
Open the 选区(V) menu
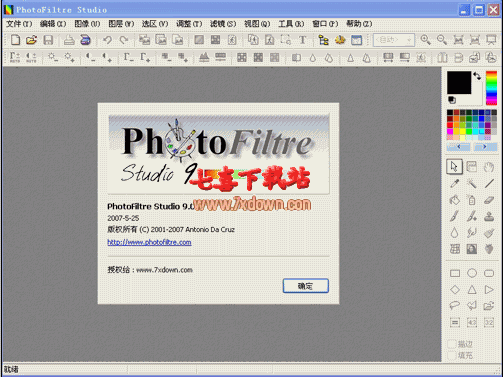pyautogui.click(x=155, y=24)
